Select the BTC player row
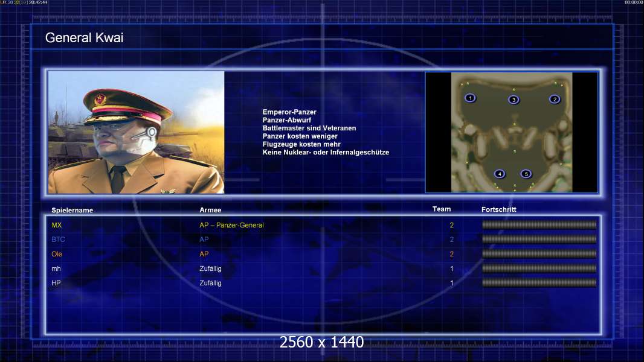Viewport: 644px width, 362px height. click(324, 240)
